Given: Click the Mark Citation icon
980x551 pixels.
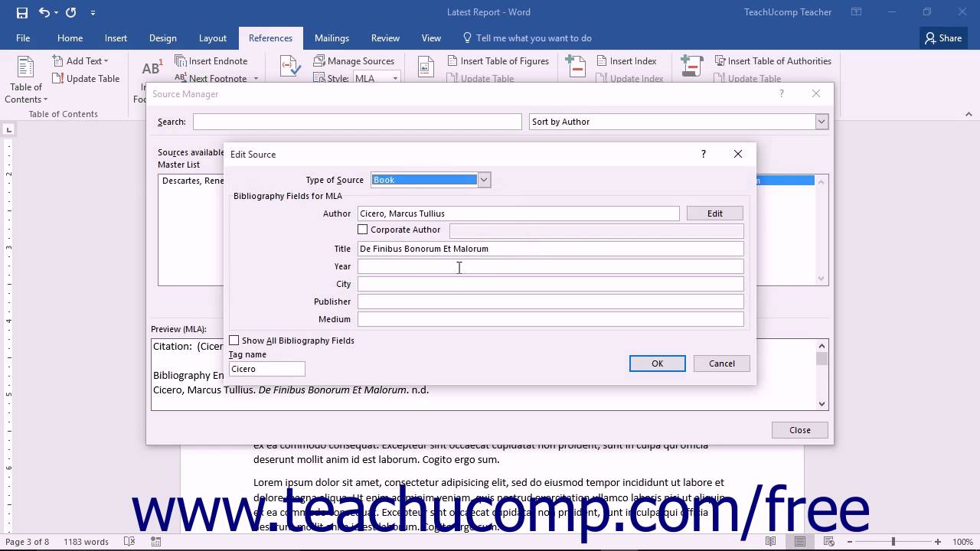Looking at the screenshot, I should pyautogui.click(x=691, y=67).
